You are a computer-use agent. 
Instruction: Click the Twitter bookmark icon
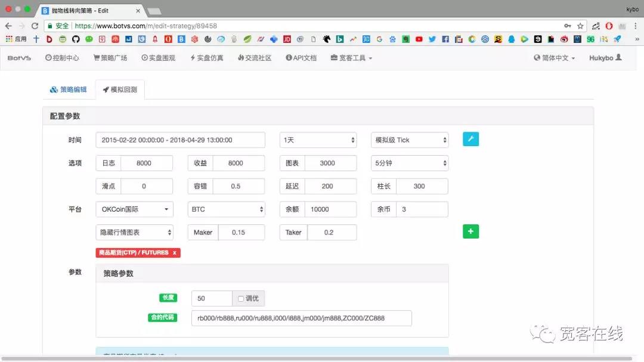pyautogui.click(x=432, y=39)
